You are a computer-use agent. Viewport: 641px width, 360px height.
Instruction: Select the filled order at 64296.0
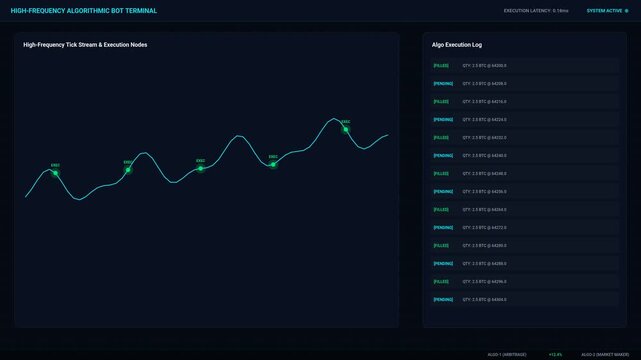click(x=525, y=281)
